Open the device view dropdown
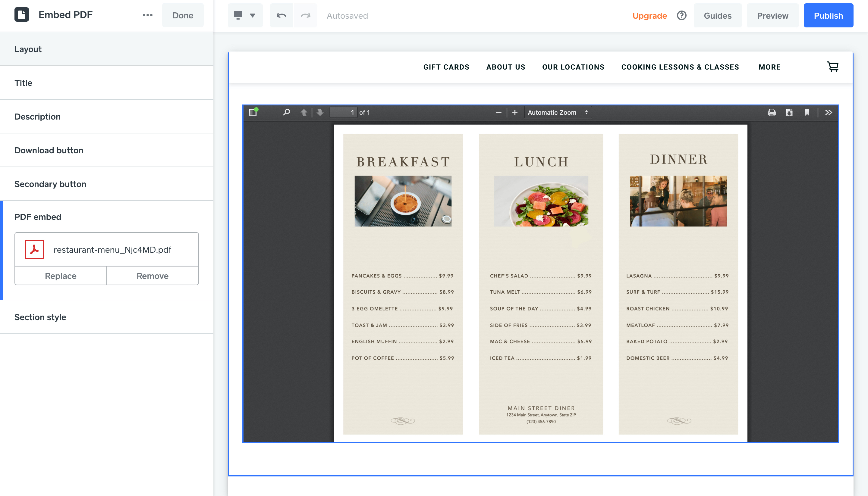 tap(245, 15)
